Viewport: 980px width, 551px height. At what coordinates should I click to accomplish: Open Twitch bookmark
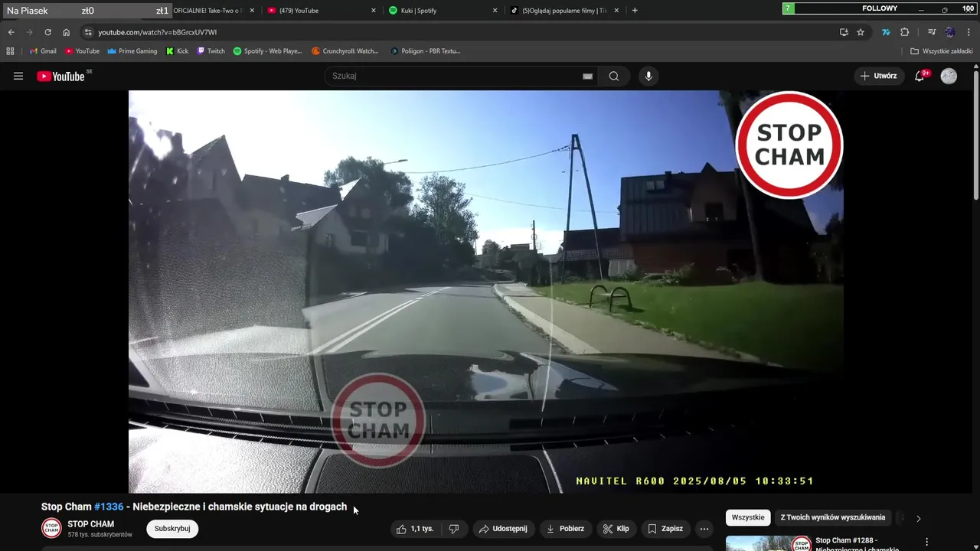[211, 51]
